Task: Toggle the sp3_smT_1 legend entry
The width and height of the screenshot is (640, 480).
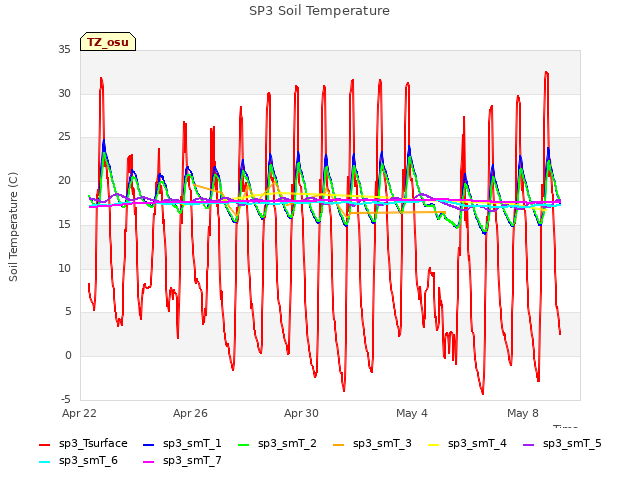Action: (x=182, y=444)
